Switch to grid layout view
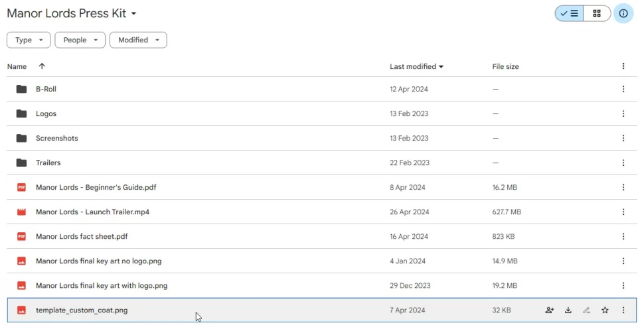This screenshot has height=329, width=644. coord(597,13)
